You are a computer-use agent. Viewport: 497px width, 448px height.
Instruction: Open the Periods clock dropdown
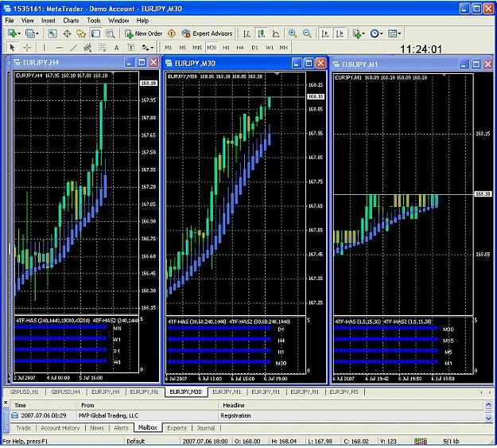point(377,33)
